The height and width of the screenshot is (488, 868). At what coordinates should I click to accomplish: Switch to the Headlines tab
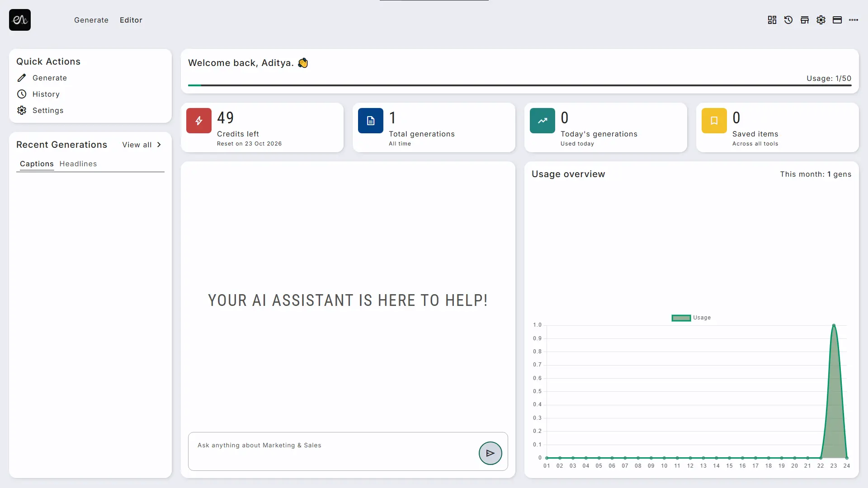(x=78, y=164)
